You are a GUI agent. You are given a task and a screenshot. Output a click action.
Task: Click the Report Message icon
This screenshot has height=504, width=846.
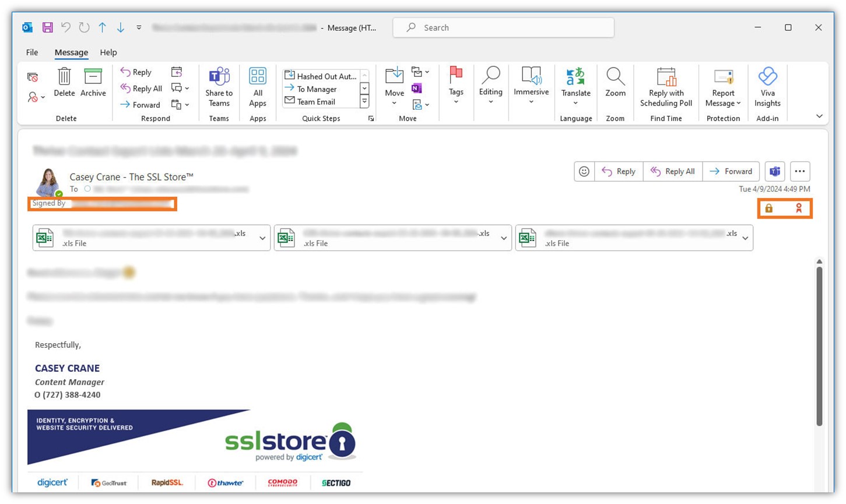pos(723,86)
